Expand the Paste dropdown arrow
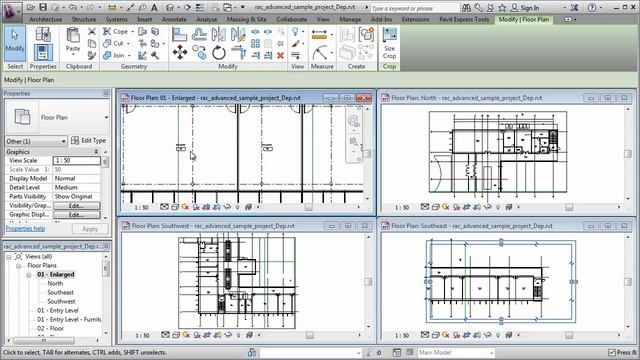The image size is (640, 360). [73, 55]
